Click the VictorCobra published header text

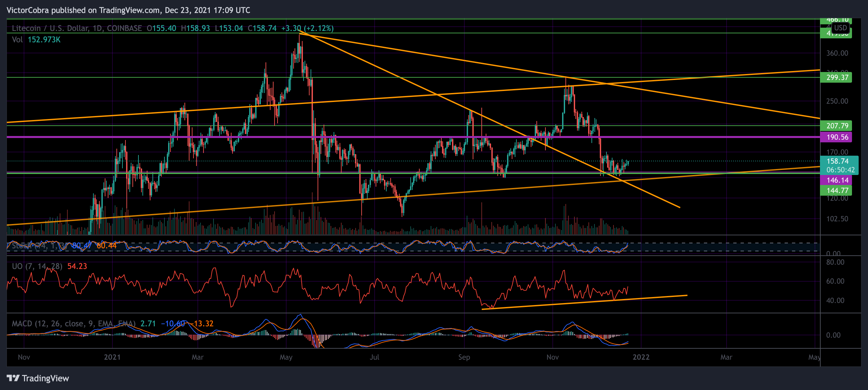(128, 10)
